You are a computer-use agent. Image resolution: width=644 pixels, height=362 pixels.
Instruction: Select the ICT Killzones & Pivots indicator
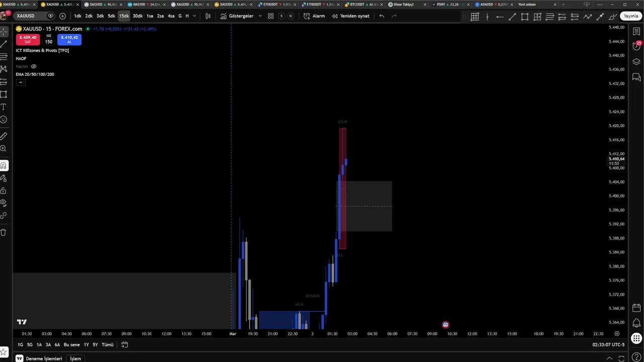click(x=42, y=50)
